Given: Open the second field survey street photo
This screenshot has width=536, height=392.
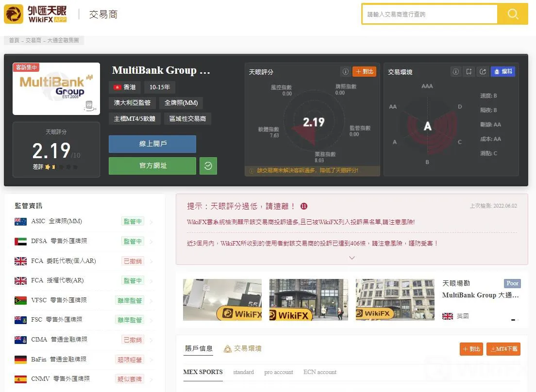Looking at the screenshot, I should tap(309, 300).
